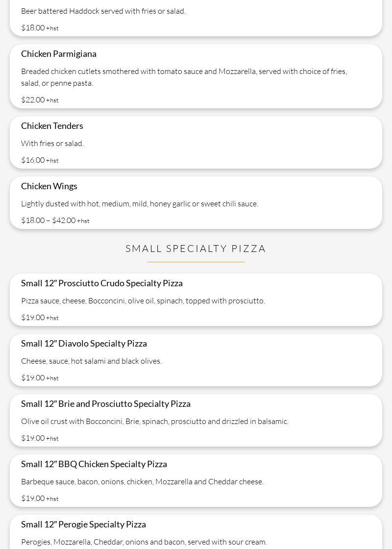Click the Perogie pizza description text

(x=144, y=542)
